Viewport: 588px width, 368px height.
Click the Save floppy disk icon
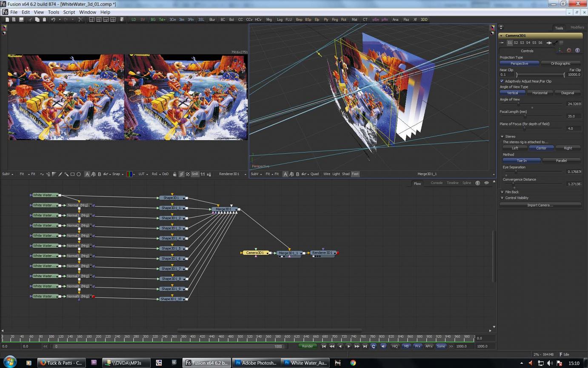(x=20, y=20)
